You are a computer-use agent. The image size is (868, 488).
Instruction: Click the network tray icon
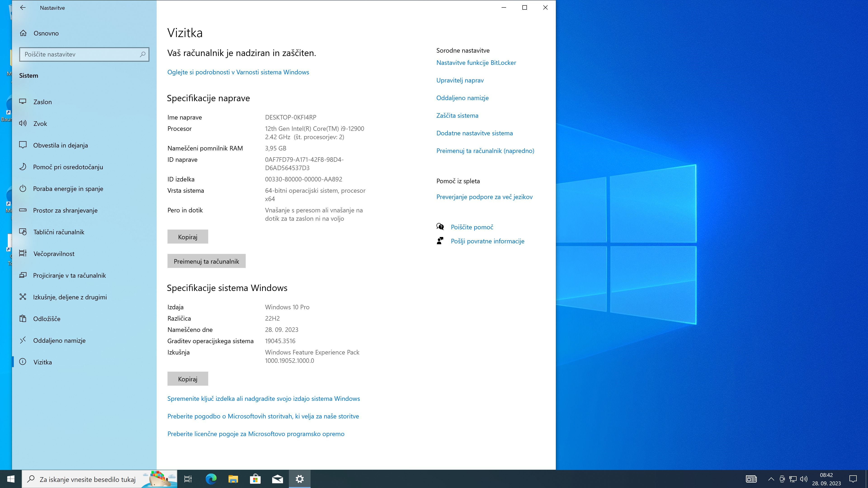pos(793,479)
